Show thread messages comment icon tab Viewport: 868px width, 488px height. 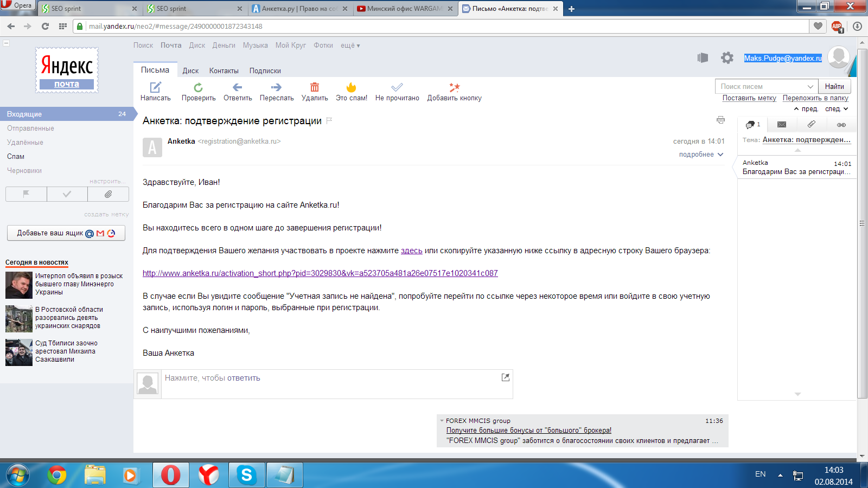coord(752,124)
